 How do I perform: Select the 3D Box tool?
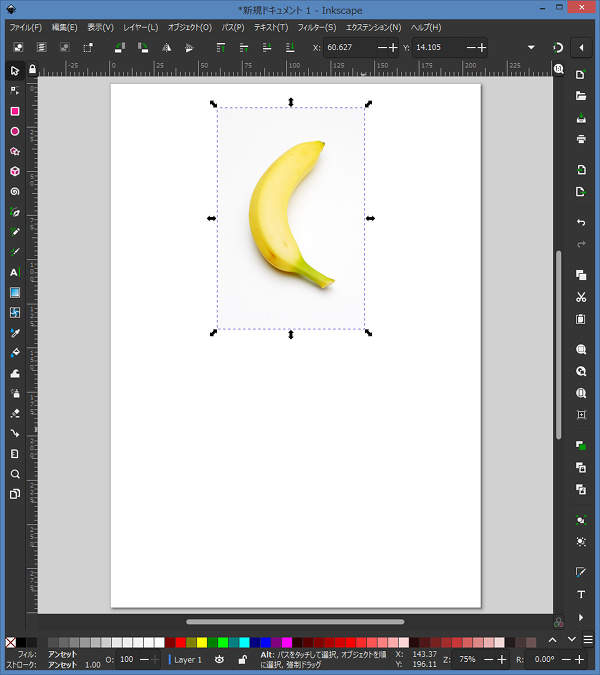pos(15,171)
